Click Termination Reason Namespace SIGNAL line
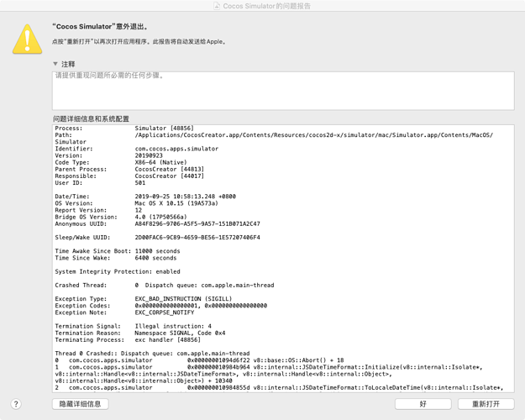This screenshot has height=420, width=525. (x=140, y=333)
